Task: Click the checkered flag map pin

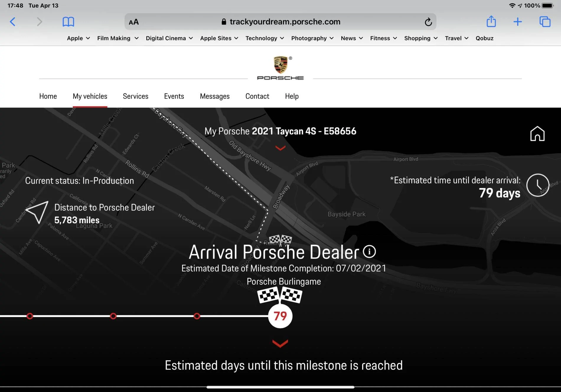Action: [x=280, y=240]
